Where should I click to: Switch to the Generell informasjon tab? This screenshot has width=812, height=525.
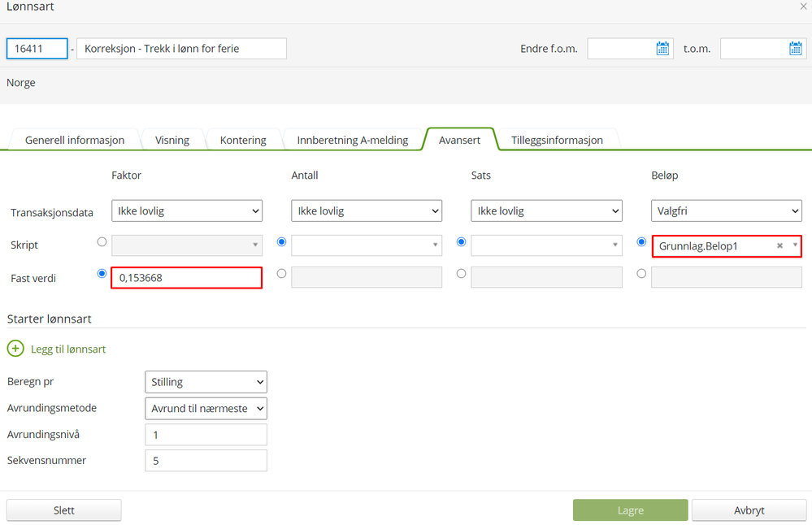point(75,140)
